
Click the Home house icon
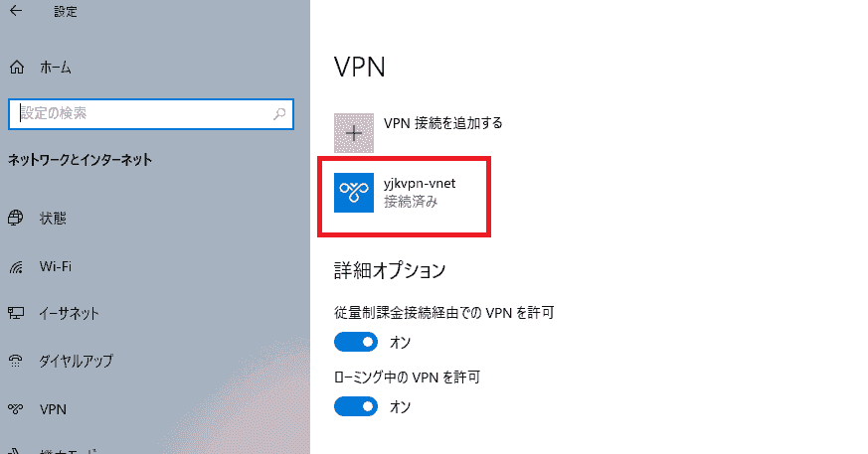coord(17,68)
